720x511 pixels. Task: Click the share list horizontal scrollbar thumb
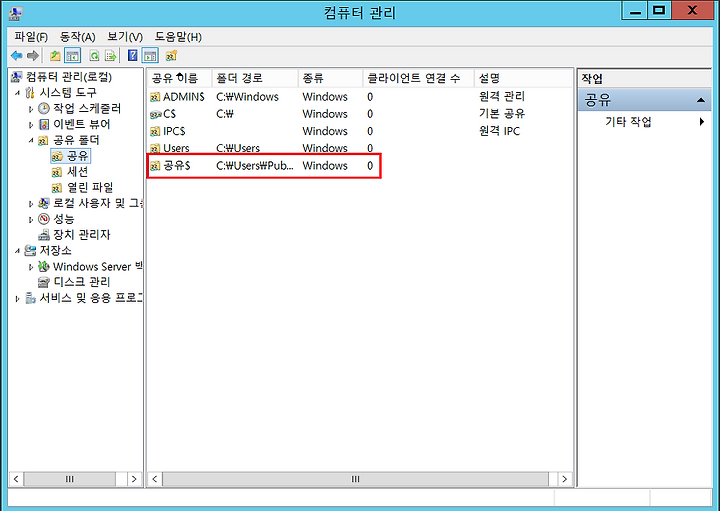[x=355, y=479]
